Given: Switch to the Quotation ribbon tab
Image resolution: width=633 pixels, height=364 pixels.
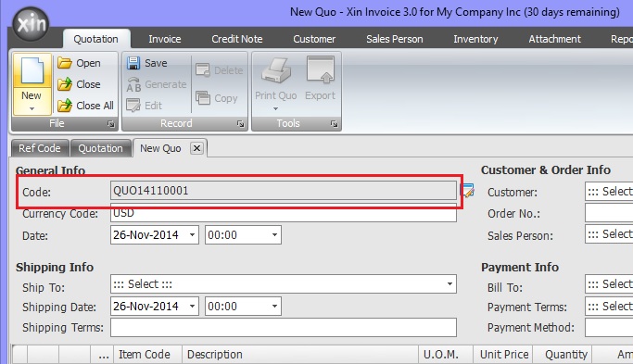Looking at the screenshot, I should tap(96, 39).
